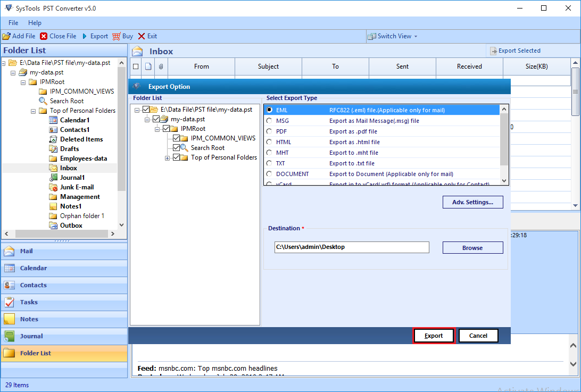Click the Adv. Settings button
Screen dimensions: 581x392
[472, 202]
